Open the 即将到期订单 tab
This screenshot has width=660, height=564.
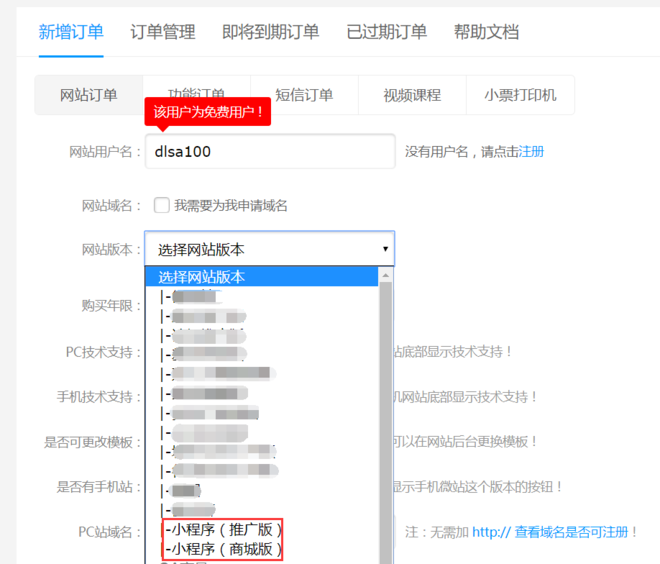click(270, 32)
